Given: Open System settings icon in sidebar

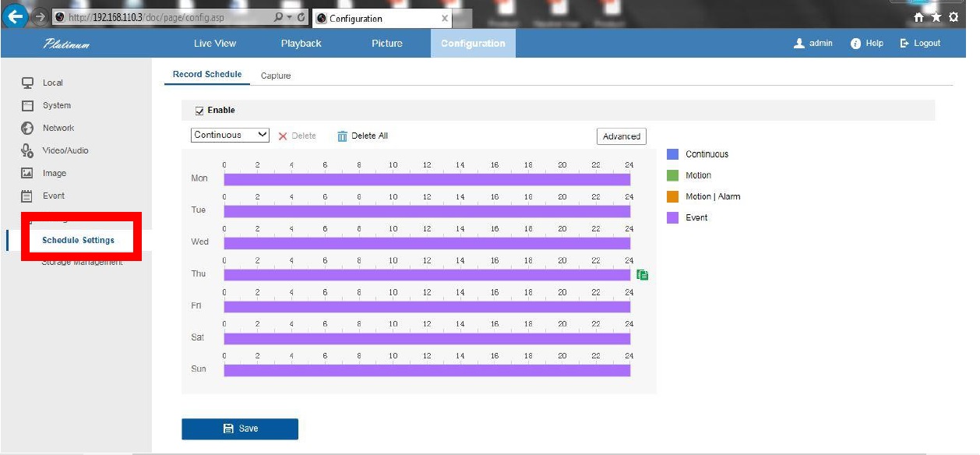Looking at the screenshot, I should pyautogui.click(x=27, y=105).
